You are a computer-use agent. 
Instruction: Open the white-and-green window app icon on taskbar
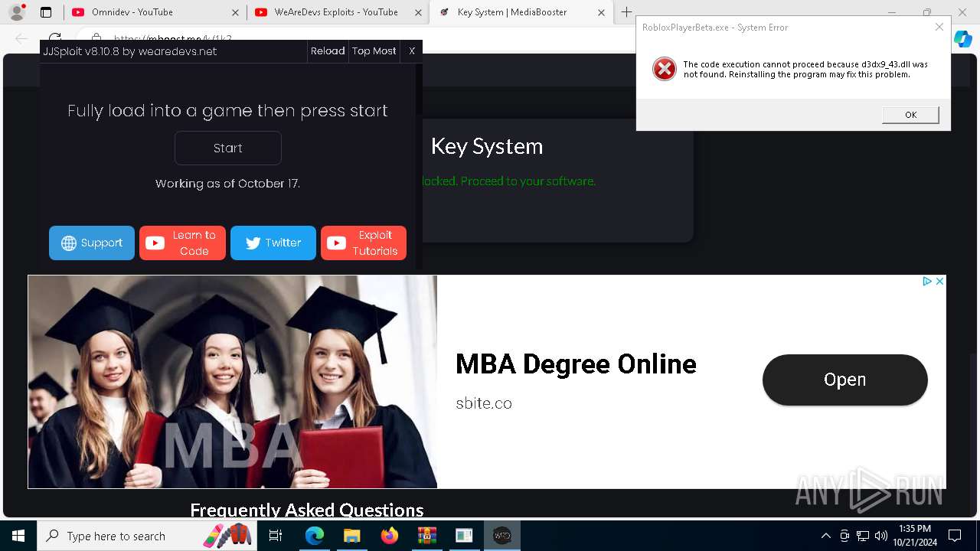click(x=464, y=536)
